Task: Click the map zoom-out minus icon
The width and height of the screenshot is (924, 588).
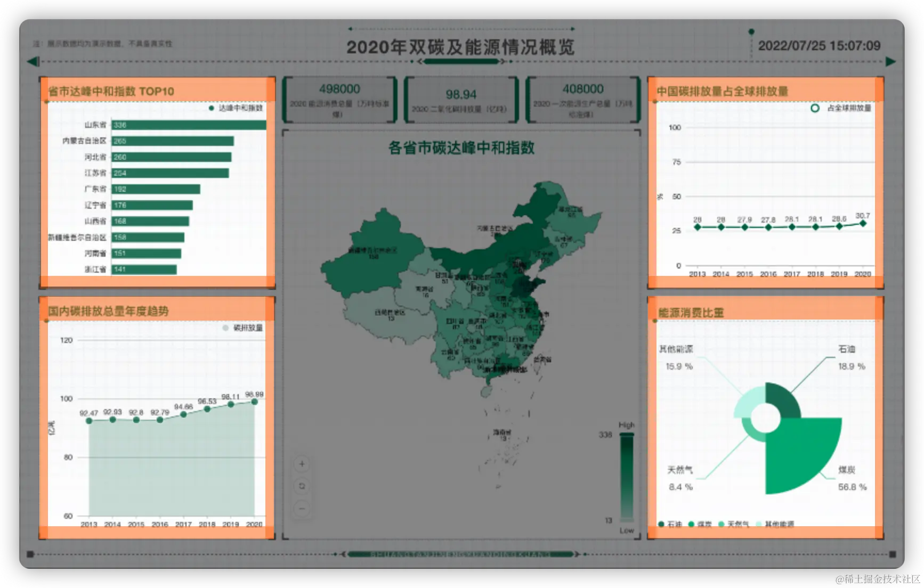Action: tap(302, 508)
